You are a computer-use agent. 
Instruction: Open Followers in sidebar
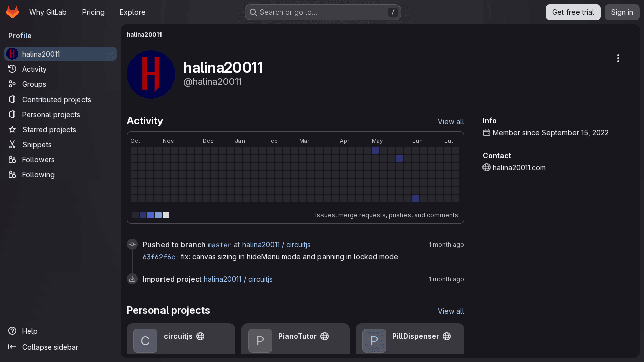pos(60,160)
